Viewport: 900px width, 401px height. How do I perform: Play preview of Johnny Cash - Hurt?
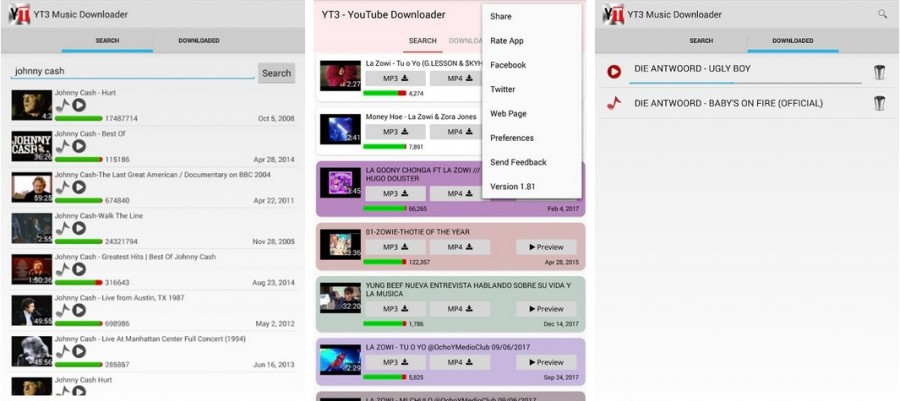coord(79,105)
